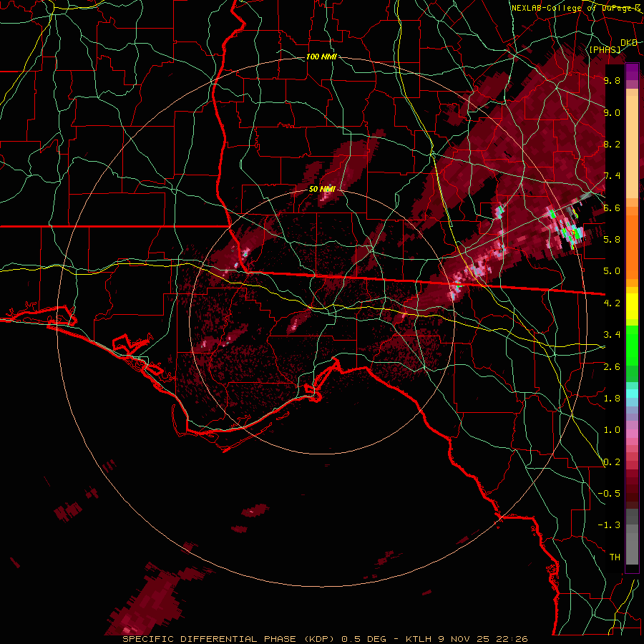The image size is (644, 644).
Task: Click the KTLH radar site identifier
Action: tap(419, 639)
